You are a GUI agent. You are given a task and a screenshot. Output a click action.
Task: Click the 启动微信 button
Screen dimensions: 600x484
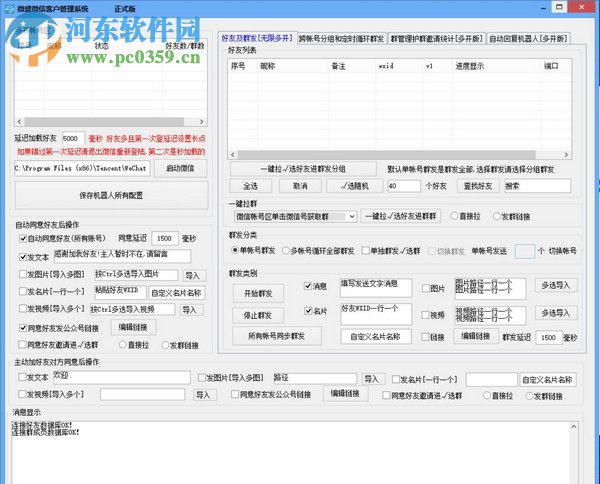tap(181, 168)
